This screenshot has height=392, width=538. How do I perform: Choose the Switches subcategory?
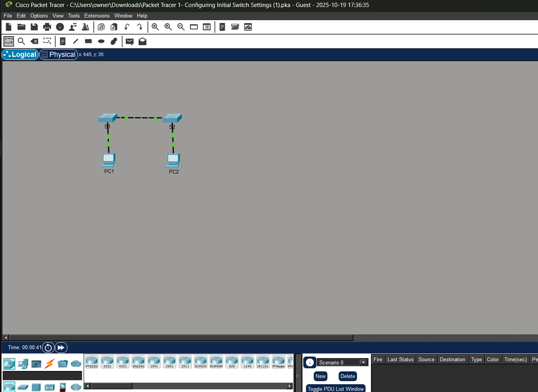pyautogui.click(x=23, y=387)
